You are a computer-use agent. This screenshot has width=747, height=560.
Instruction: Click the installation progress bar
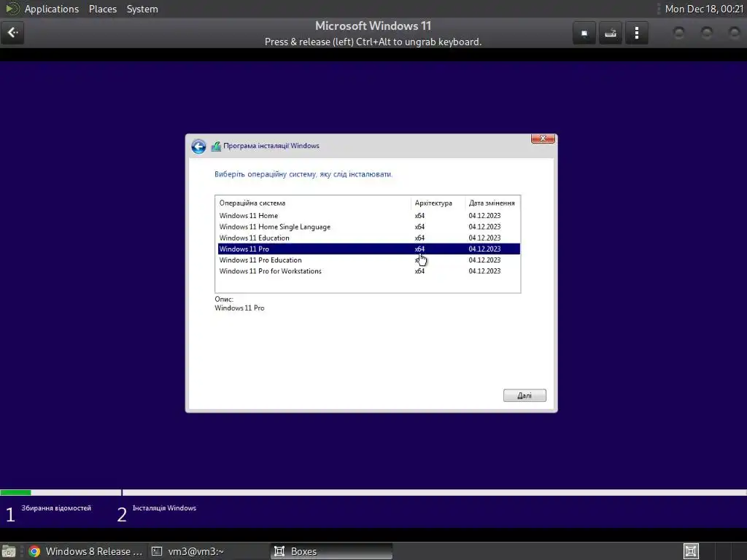(373, 492)
